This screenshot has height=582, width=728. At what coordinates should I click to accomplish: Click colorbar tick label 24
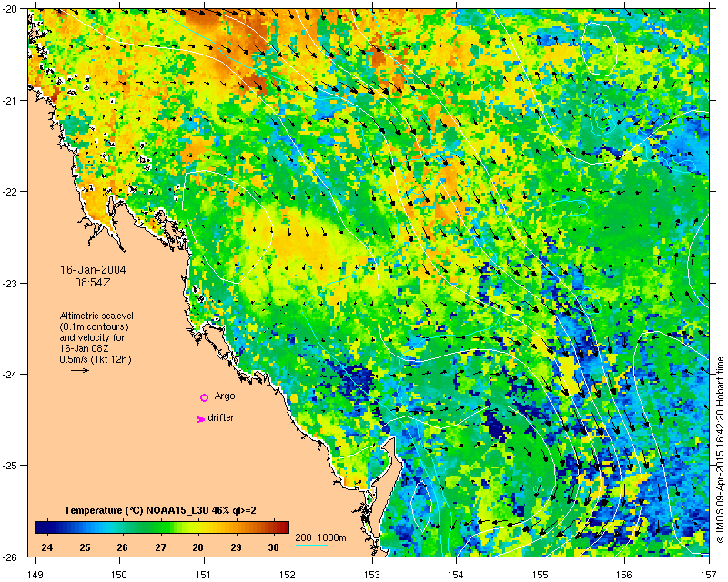tap(47, 547)
